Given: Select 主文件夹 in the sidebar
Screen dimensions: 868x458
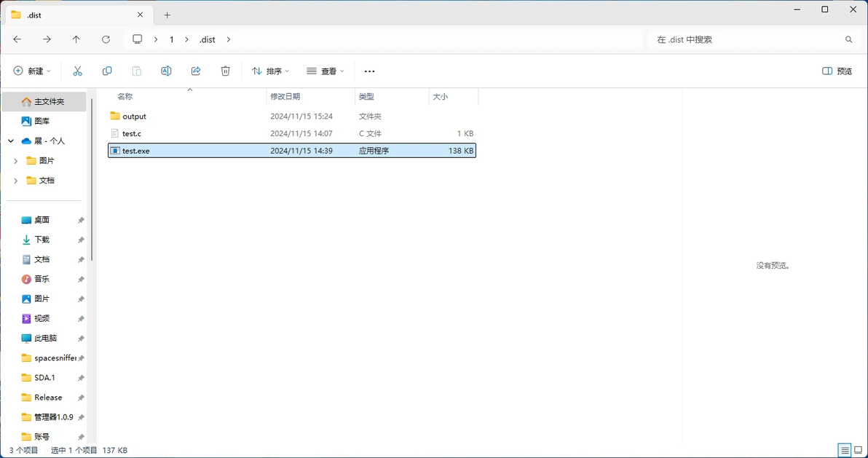Looking at the screenshot, I should click(x=44, y=102).
